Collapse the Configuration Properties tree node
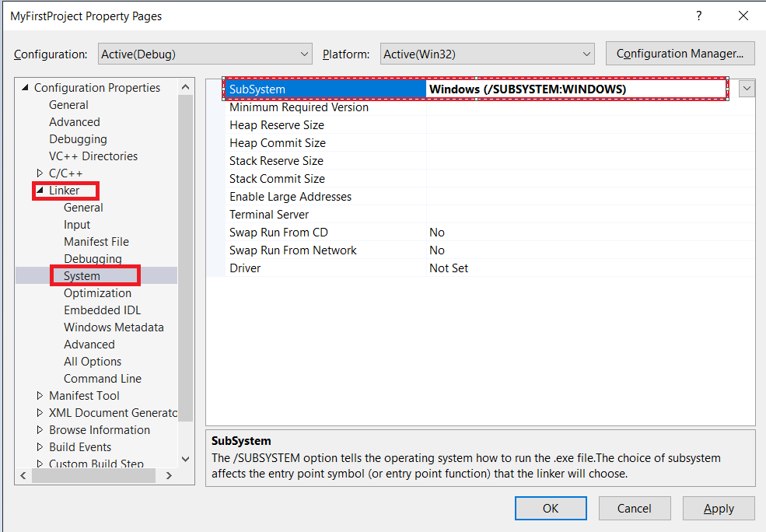Screen dimensions: 766x532 click(25, 88)
